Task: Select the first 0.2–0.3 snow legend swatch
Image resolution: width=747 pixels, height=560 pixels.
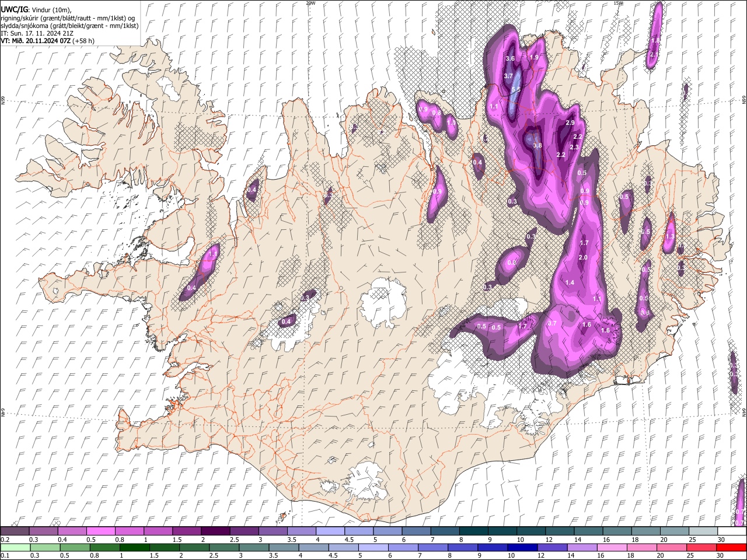Action: [x=15, y=531]
